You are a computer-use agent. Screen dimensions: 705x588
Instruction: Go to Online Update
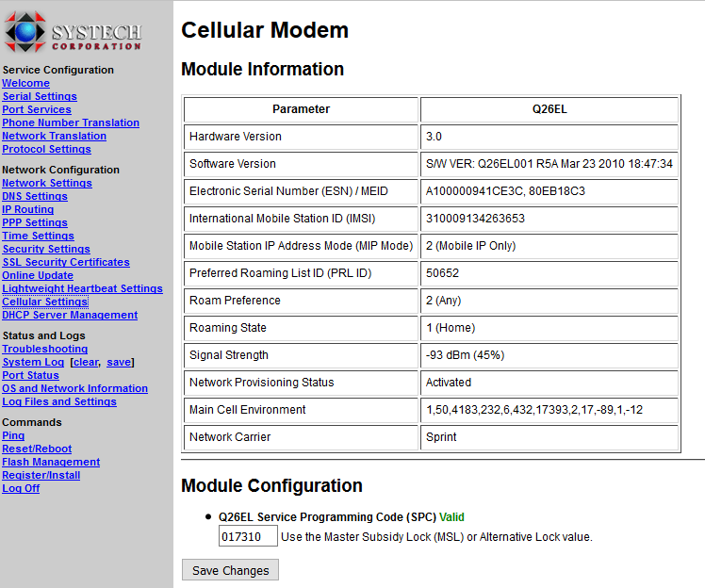pyautogui.click(x=38, y=275)
